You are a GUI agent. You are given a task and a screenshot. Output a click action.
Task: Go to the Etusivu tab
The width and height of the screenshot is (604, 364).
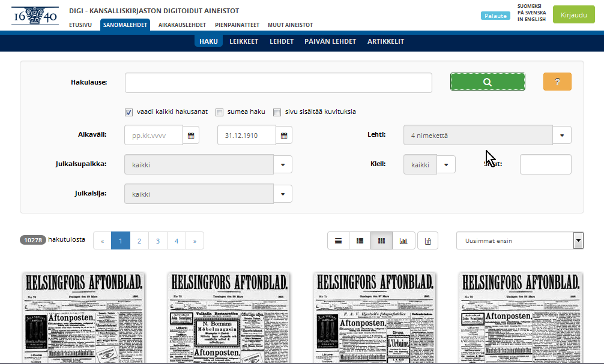(x=80, y=25)
